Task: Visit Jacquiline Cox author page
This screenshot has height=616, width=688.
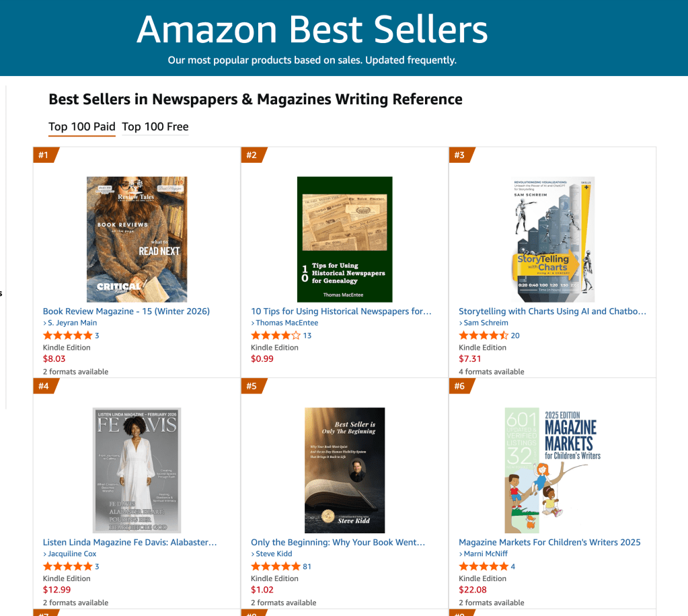Action: click(72, 554)
